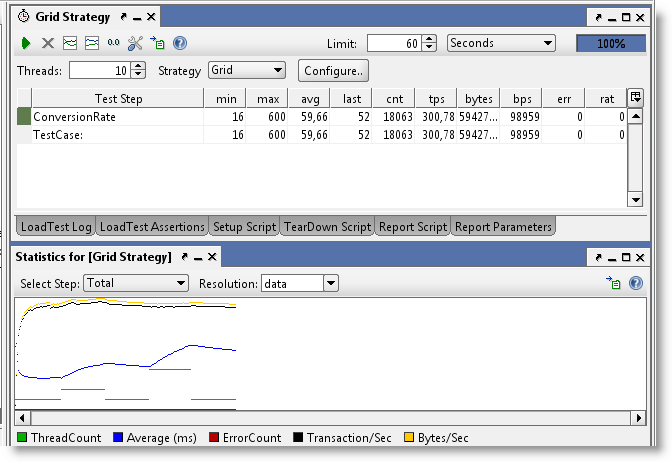Click the cnt column header
This screenshot has height=462, width=672.
coord(394,99)
